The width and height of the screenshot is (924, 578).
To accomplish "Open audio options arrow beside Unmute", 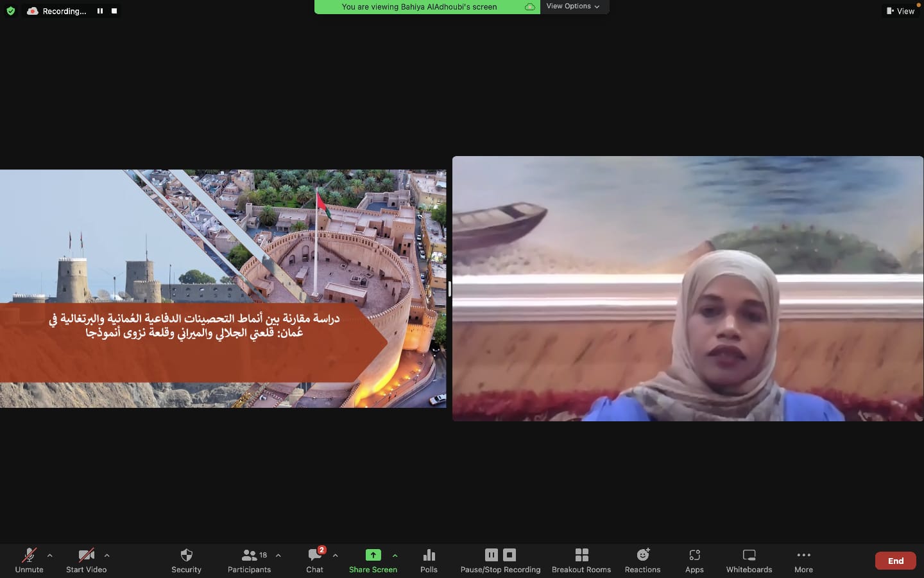I will tap(50, 556).
